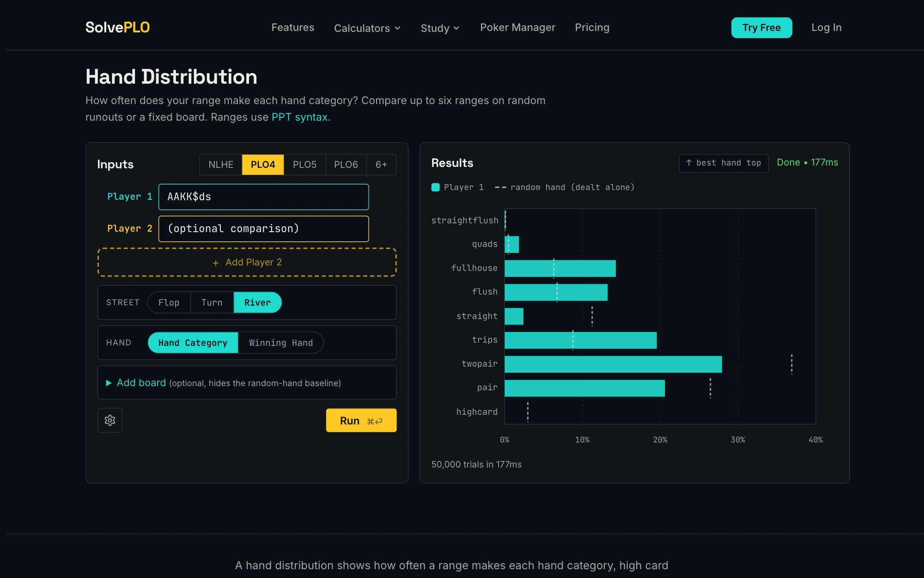Select the Flop street option
This screenshot has height=578, width=924.
(169, 302)
